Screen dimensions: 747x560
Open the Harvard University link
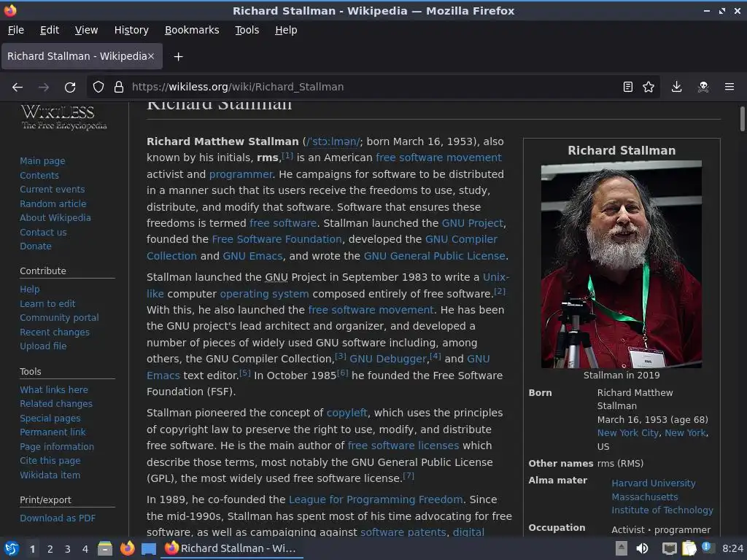(653, 483)
